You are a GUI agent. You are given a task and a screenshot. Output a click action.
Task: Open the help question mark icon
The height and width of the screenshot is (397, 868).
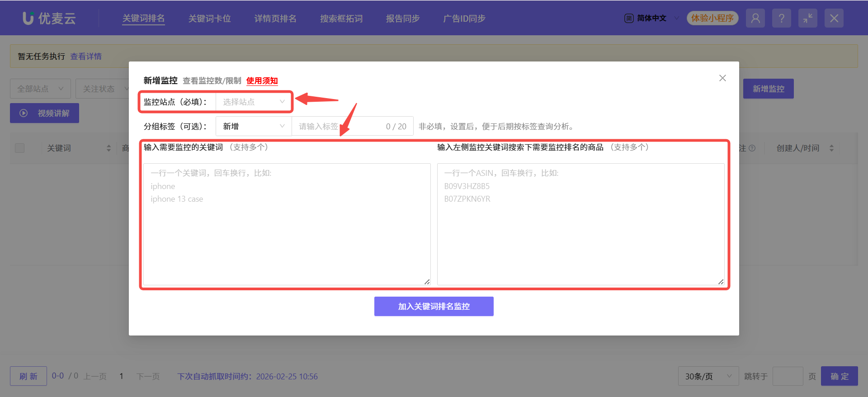click(782, 18)
